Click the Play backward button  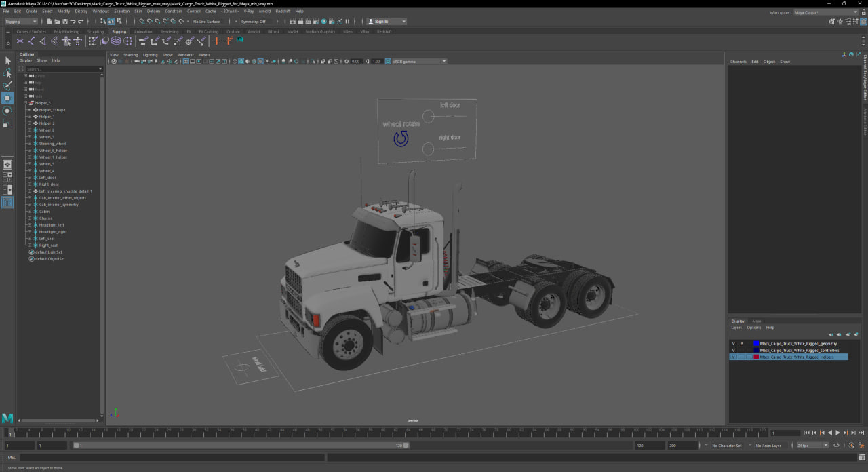coord(829,433)
